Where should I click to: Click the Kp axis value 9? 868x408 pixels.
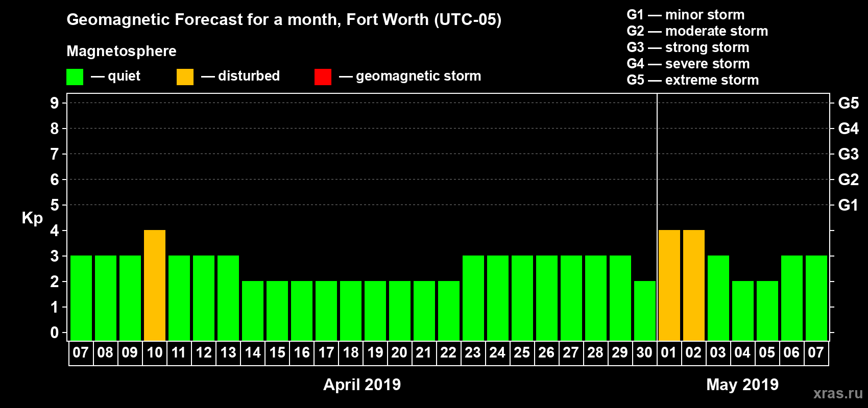coord(55,103)
